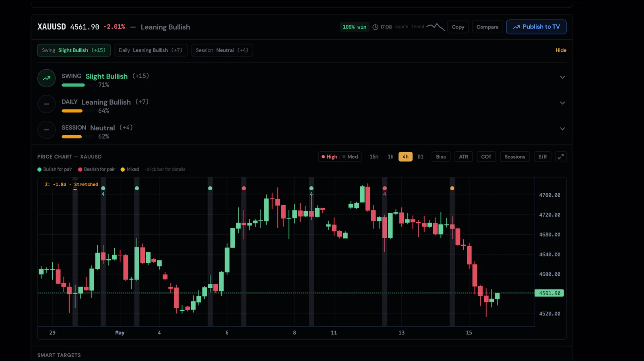Click the 4561.90 current price label on axis
The image size is (644, 361).
549,293
